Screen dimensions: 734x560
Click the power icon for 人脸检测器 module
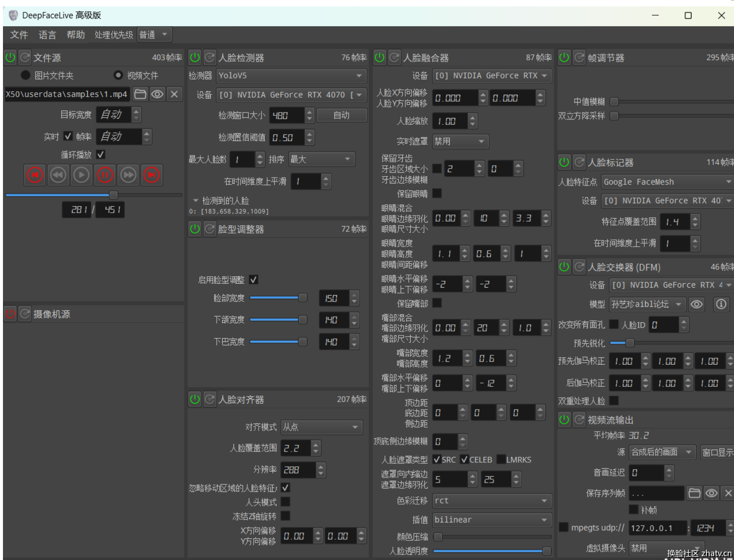pos(195,58)
